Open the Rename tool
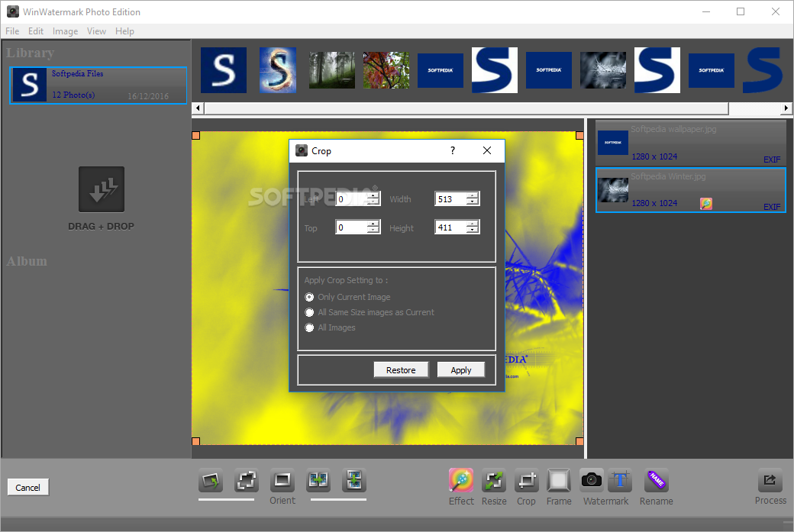Screen dimensions: 794x532 pyautogui.click(x=657, y=480)
